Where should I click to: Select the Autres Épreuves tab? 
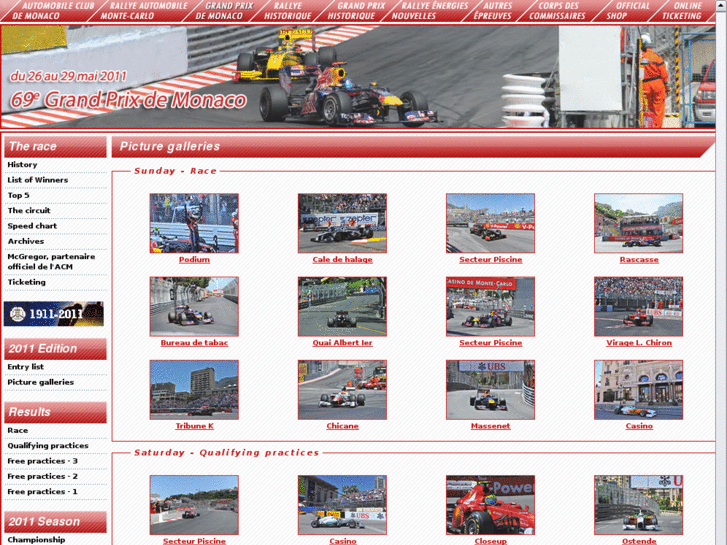(493, 11)
